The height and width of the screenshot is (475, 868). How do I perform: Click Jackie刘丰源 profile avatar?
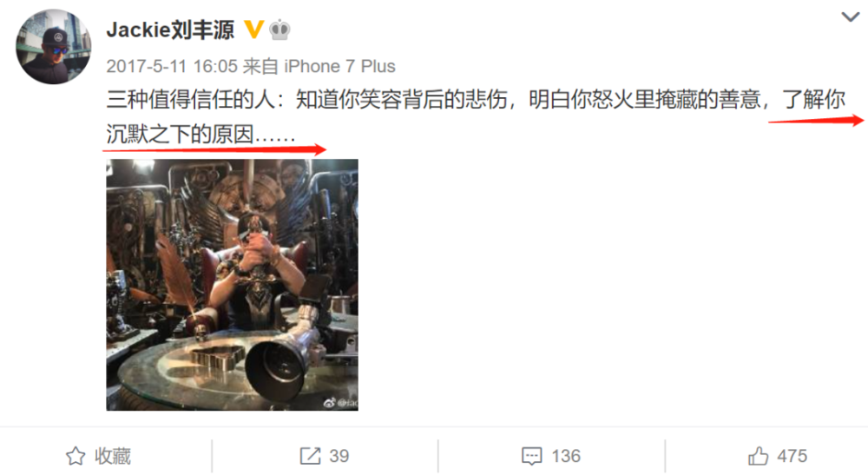click(x=54, y=47)
